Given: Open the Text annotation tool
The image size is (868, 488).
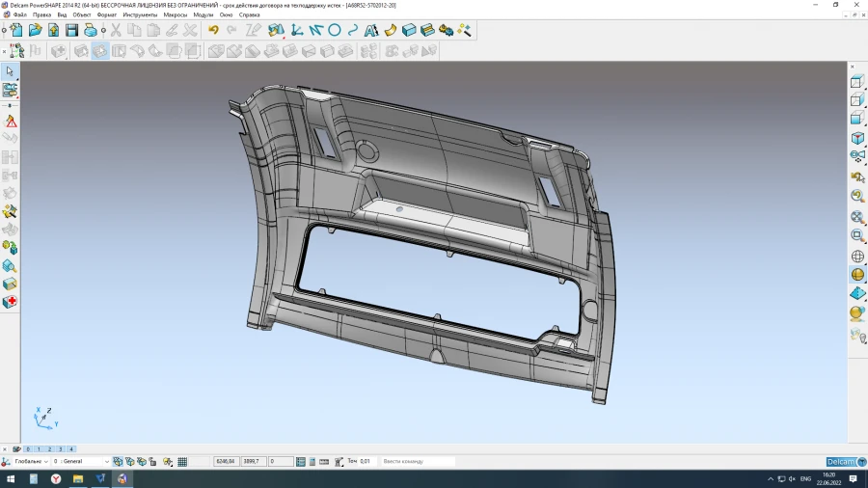Looking at the screenshot, I should click(x=371, y=31).
